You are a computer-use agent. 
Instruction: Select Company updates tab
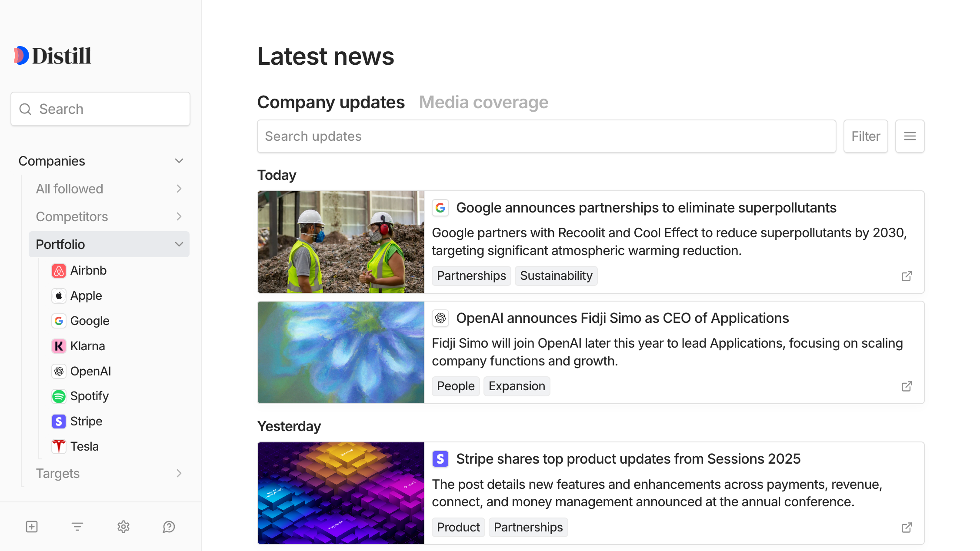point(331,102)
